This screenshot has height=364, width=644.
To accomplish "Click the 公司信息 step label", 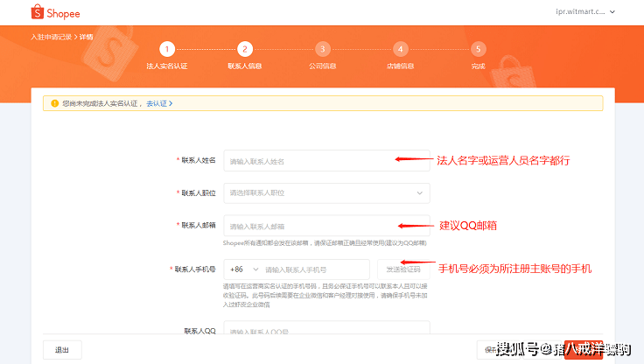I will pos(323,66).
